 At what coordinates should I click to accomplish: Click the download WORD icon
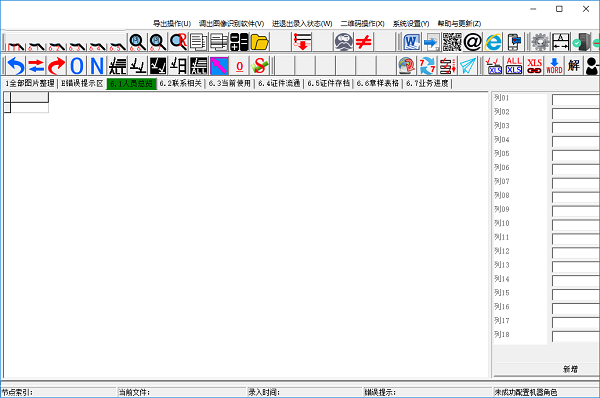point(554,66)
